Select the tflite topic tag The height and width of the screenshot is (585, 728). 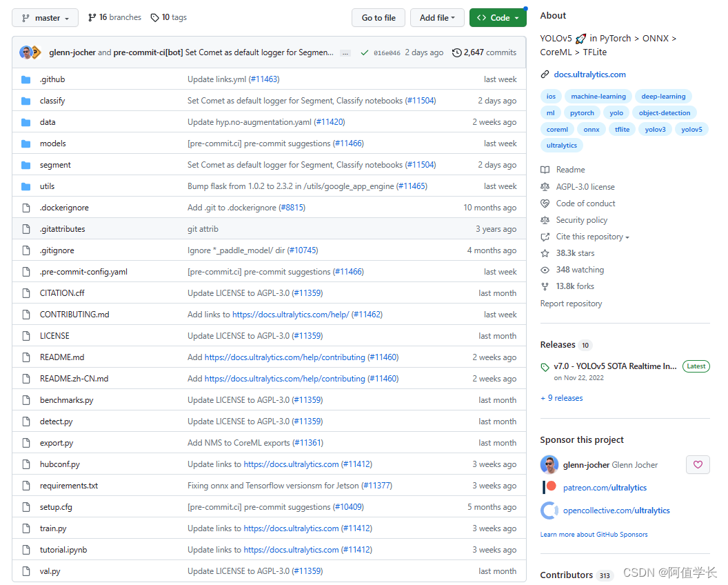click(x=622, y=129)
